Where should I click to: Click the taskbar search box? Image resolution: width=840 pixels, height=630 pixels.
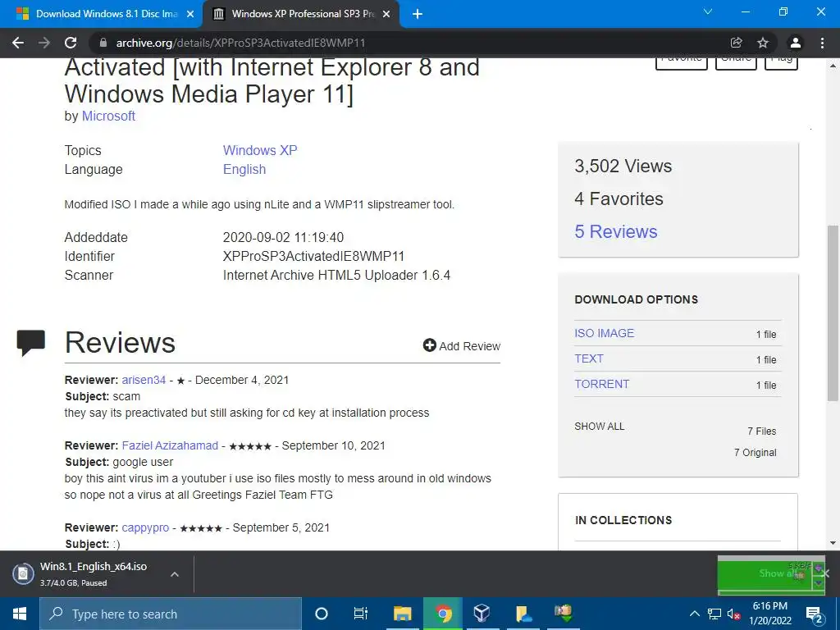tap(171, 614)
